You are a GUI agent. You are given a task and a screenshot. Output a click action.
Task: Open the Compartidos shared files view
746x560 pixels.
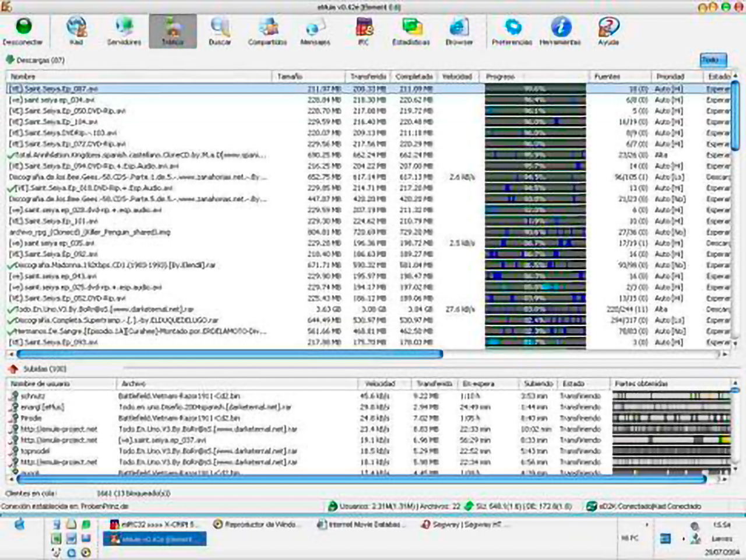coord(268,31)
